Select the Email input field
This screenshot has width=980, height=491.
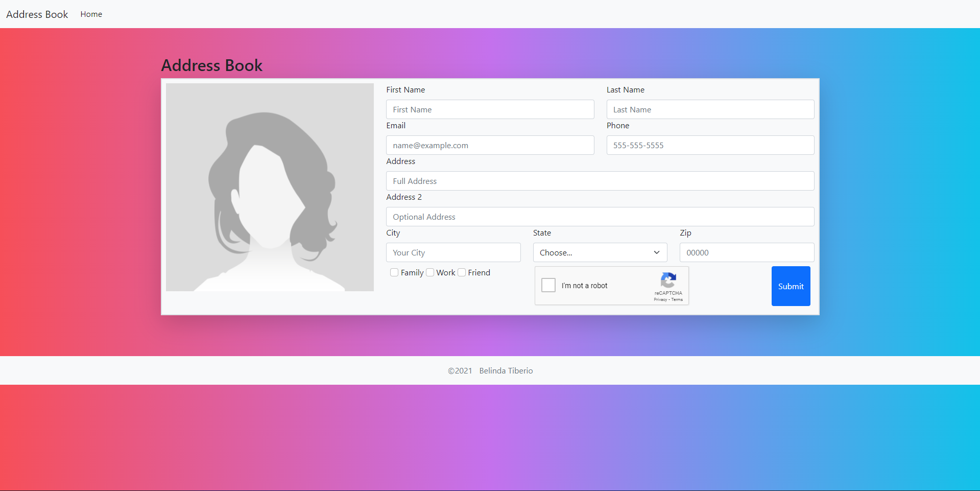pyautogui.click(x=490, y=145)
